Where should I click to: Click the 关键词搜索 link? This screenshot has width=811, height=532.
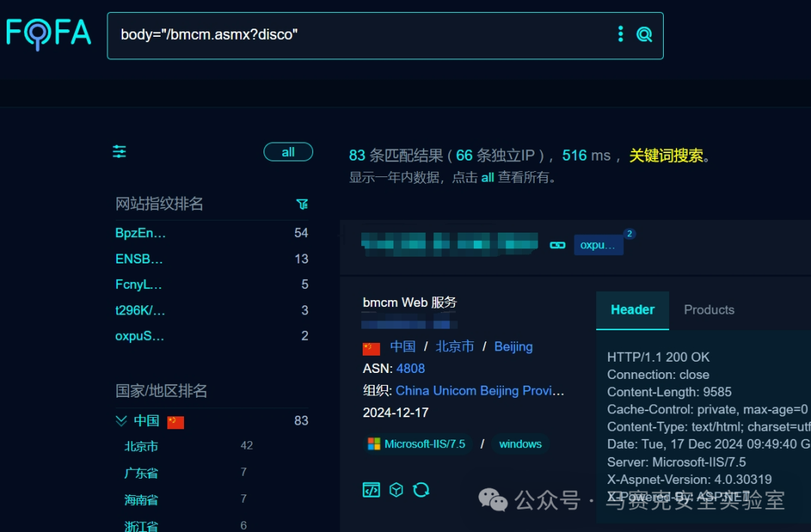pyautogui.click(x=666, y=155)
